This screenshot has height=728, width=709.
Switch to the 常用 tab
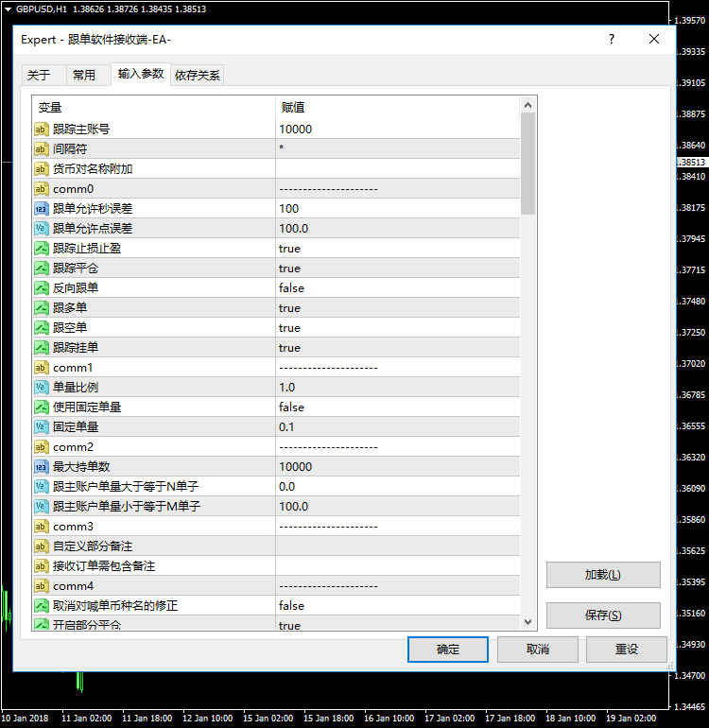click(84, 76)
